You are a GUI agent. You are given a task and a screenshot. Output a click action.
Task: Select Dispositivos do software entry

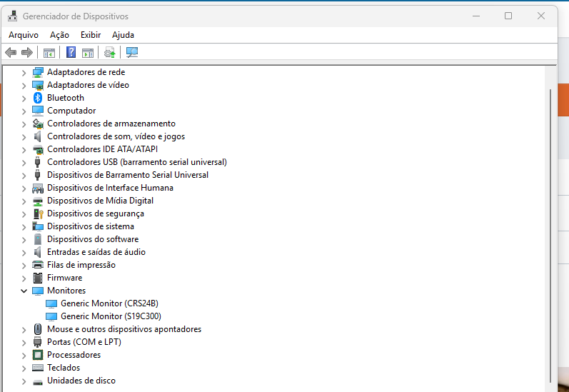(93, 239)
